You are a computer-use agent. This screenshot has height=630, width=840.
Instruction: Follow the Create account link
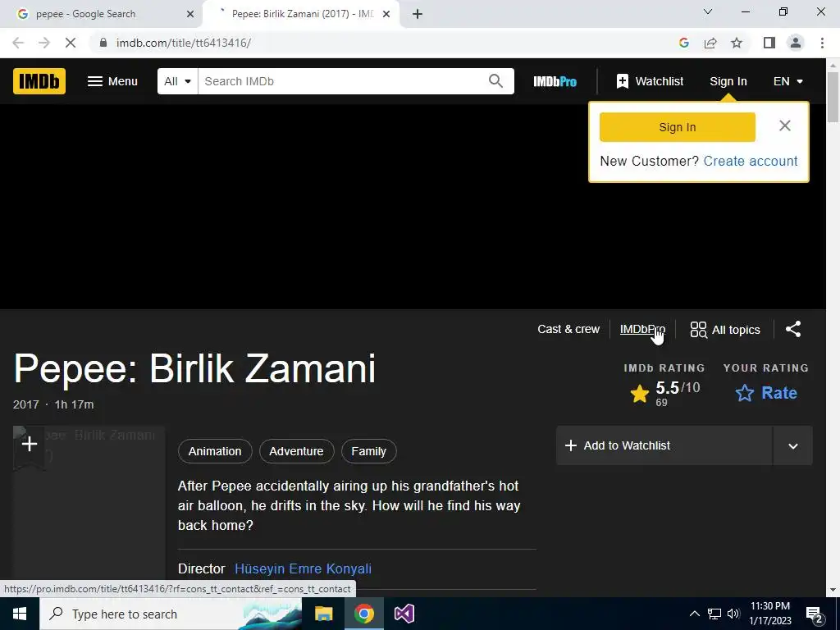pos(751,162)
